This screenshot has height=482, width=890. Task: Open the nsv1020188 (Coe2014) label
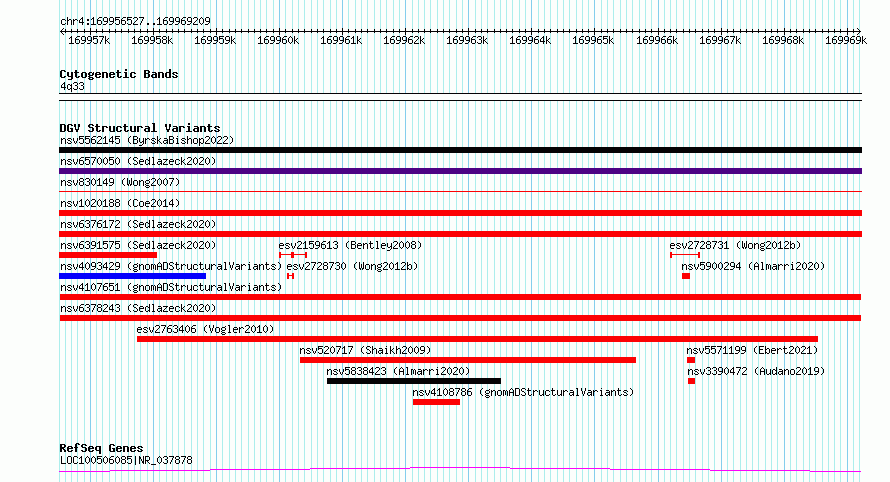tap(120, 203)
